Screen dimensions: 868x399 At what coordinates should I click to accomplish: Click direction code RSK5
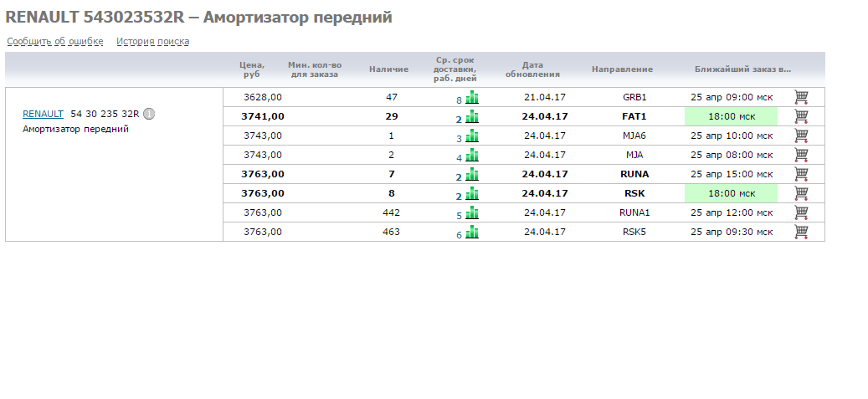(x=634, y=232)
